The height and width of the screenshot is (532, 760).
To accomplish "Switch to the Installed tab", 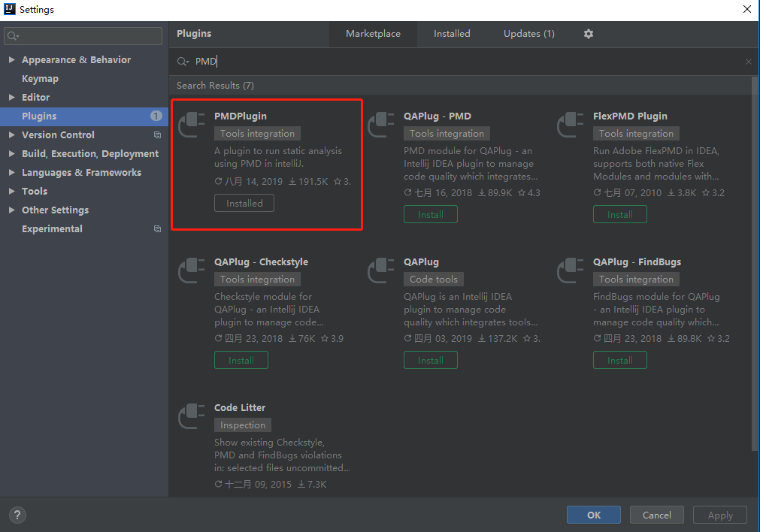I will (452, 34).
